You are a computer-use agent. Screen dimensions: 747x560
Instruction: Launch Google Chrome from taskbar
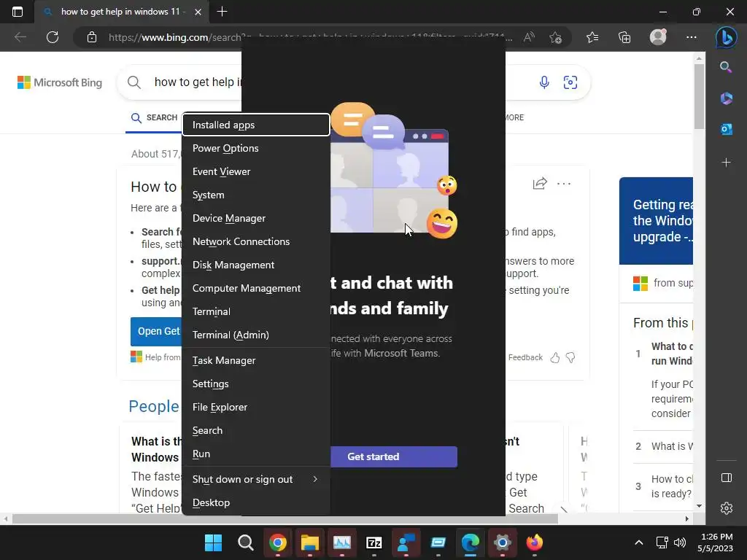point(278,542)
